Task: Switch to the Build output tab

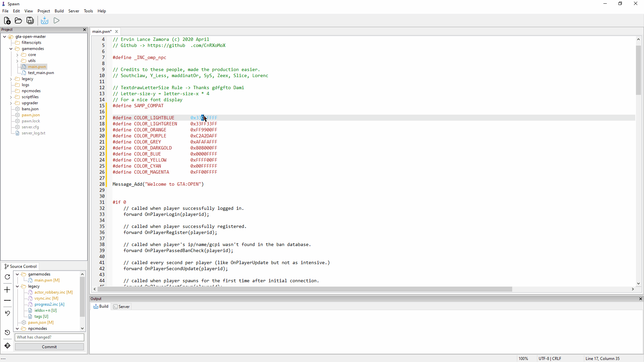Action: 101,306
